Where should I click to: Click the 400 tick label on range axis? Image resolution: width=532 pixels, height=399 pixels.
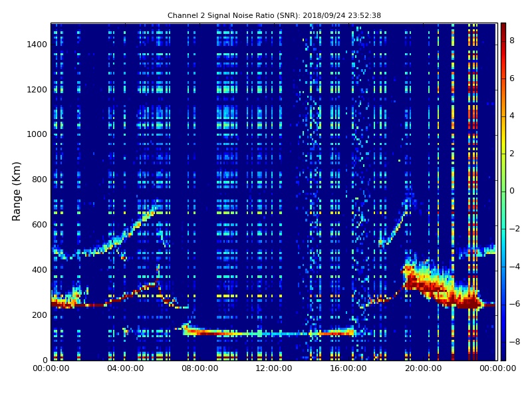click(x=39, y=270)
